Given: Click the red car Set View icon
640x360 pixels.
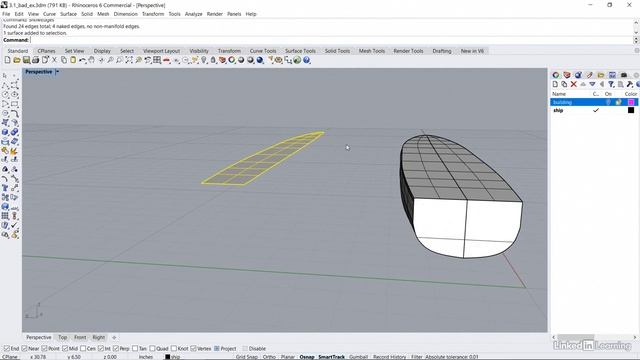Looking at the screenshot, I should click(167, 60).
